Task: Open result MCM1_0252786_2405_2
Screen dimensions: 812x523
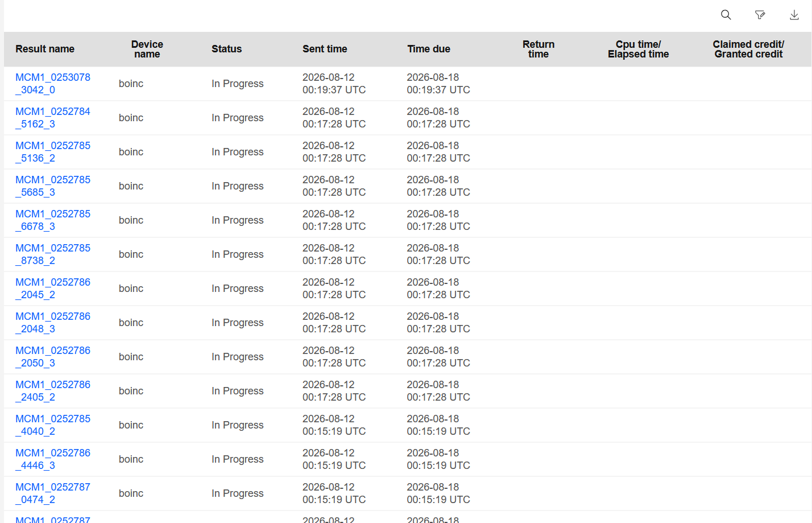Action: [53, 391]
